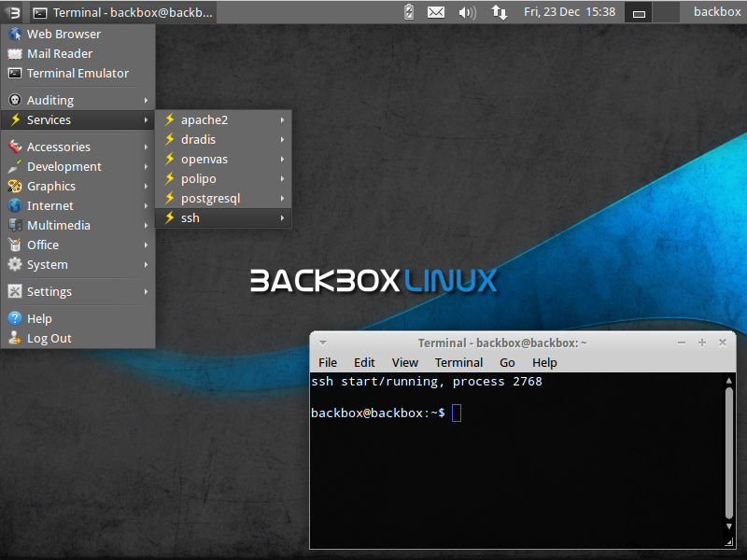Open the Edit menu in the Terminal window
Image resolution: width=747 pixels, height=560 pixels.
(364, 362)
